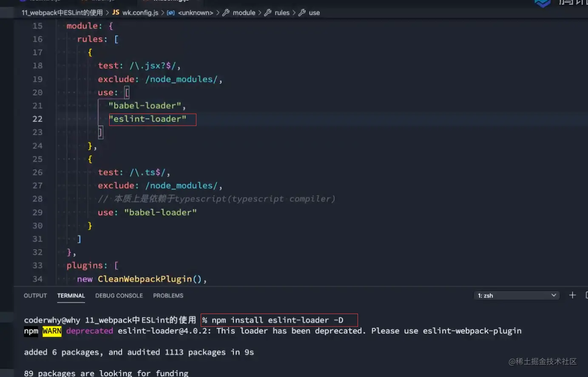Click the "npm install eslint-loader -D" terminal command
This screenshot has height=377, width=588.
click(x=277, y=320)
